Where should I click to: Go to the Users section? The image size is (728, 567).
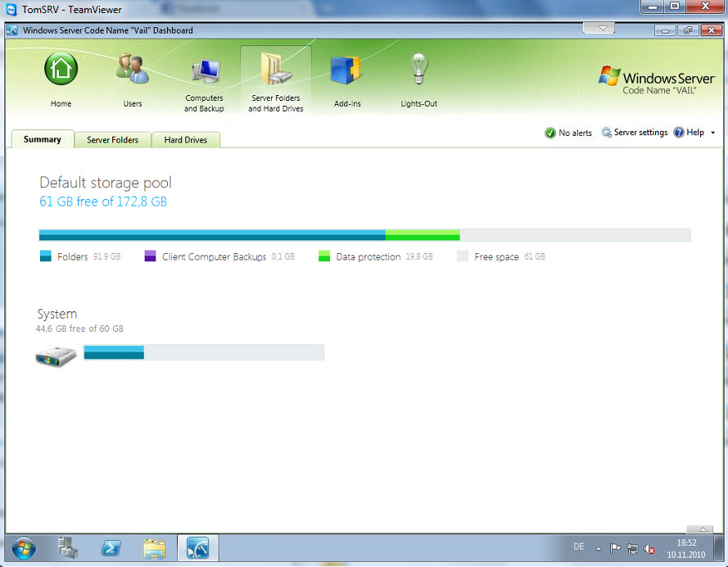(x=132, y=71)
